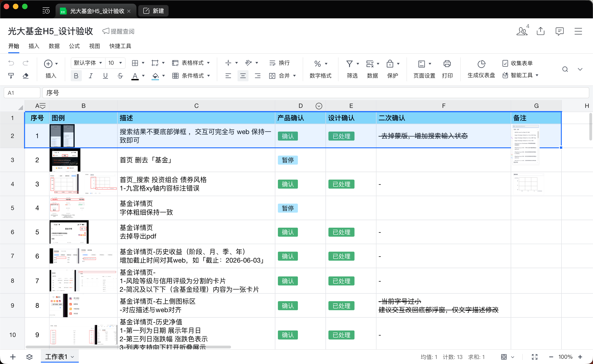Toggle center alignment
The width and height of the screenshot is (593, 364).
coord(243,76)
